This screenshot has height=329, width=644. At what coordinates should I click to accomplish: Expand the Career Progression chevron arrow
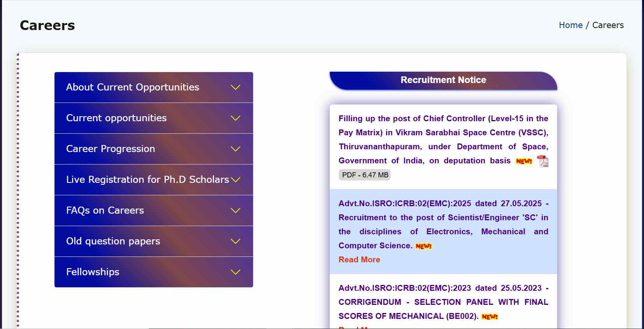tap(236, 149)
